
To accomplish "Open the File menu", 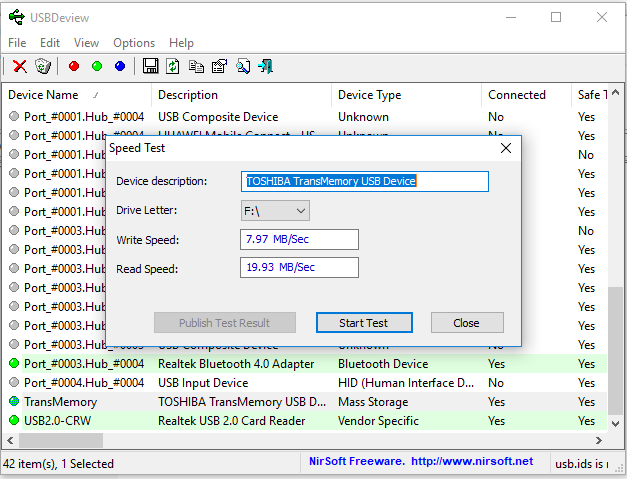I will 17,43.
